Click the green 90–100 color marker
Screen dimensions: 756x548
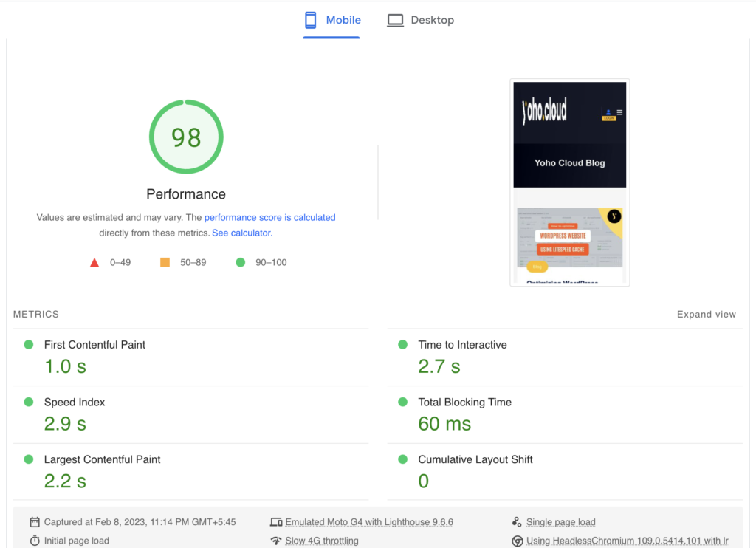coord(240,261)
